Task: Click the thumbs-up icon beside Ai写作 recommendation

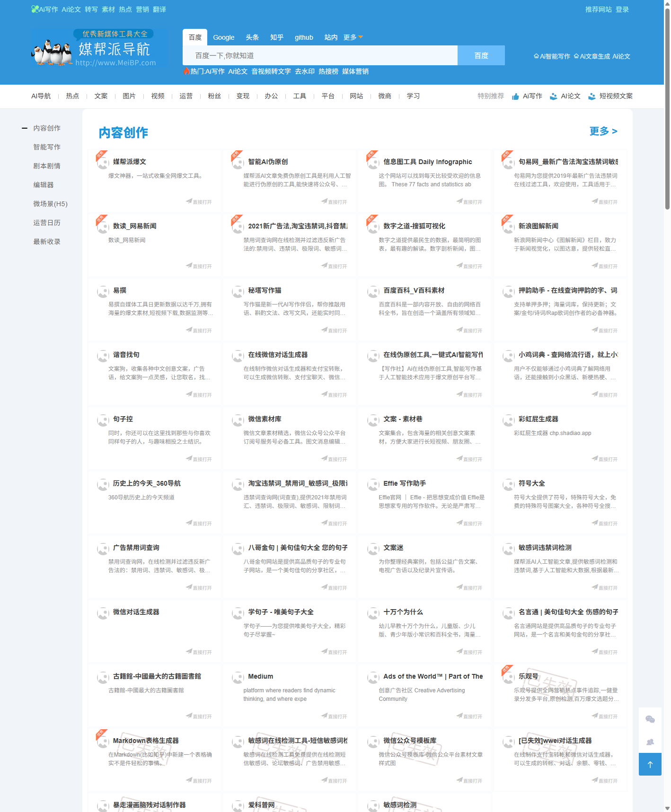Action: tap(515, 96)
